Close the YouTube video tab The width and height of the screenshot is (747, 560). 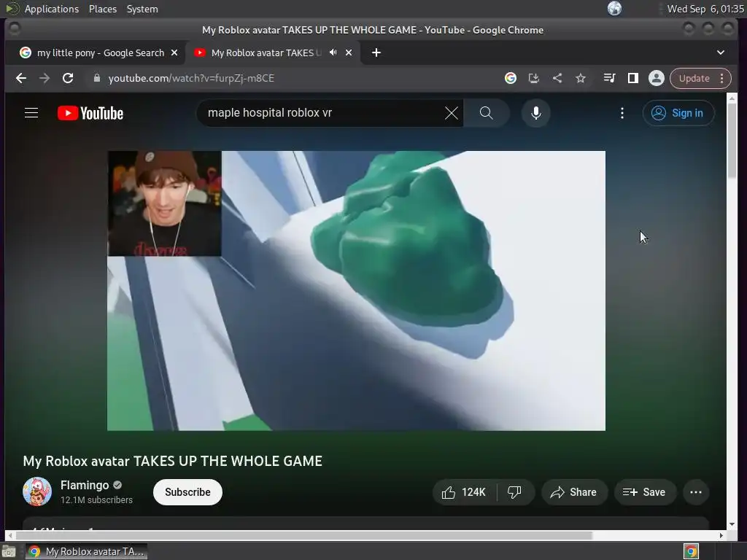pyautogui.click(x=349, y=52)
